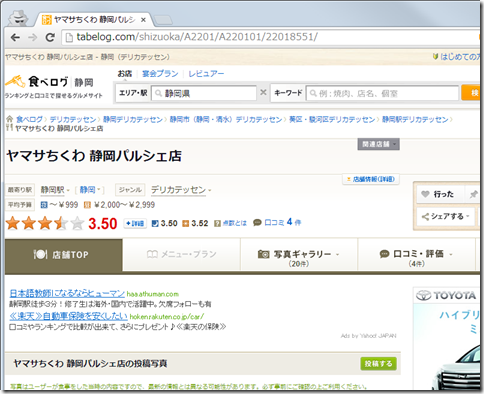Viewport: 484px width, 394px height.
Task: Open 静岡市（静岡・清水）デリカテッセン breadcrumb
Action: pyautogui.click(x=226, y=119)
